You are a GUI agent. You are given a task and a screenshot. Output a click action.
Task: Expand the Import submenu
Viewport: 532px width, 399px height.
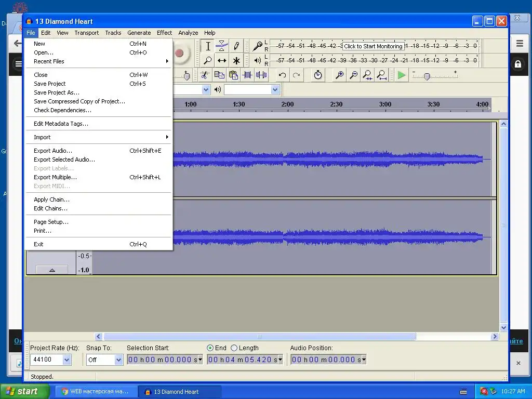point(99,137)
